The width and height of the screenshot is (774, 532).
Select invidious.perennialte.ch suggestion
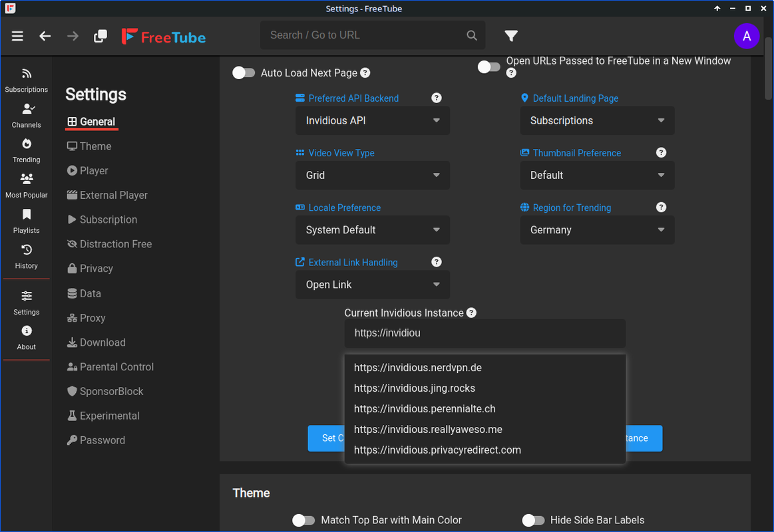[x=484, y=409]
